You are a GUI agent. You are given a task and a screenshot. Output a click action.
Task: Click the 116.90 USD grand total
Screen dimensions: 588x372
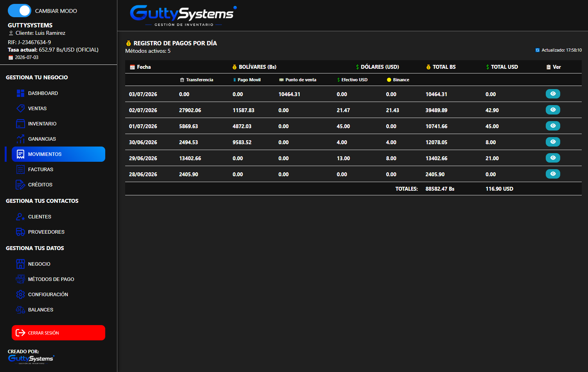click(x=499, y=189)
